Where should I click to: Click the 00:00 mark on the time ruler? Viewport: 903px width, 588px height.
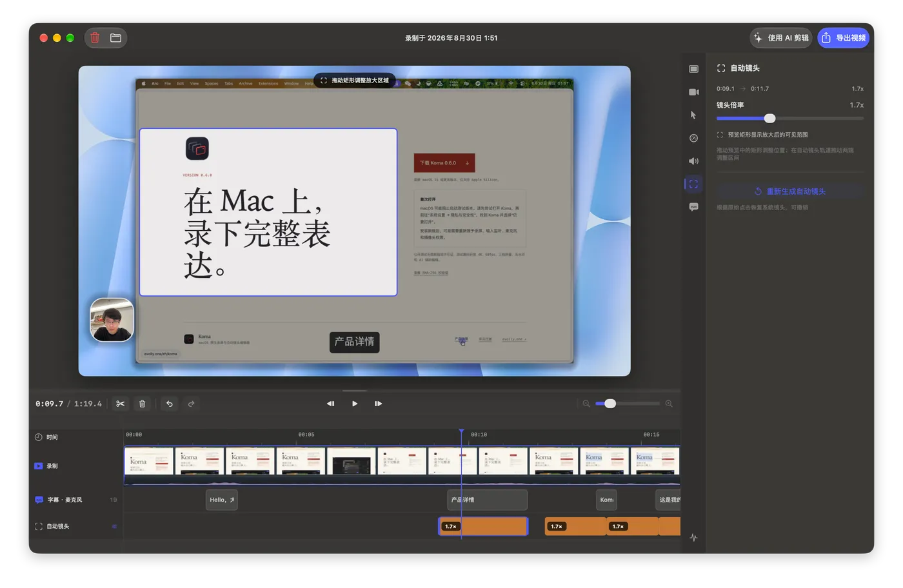(134, 435)
